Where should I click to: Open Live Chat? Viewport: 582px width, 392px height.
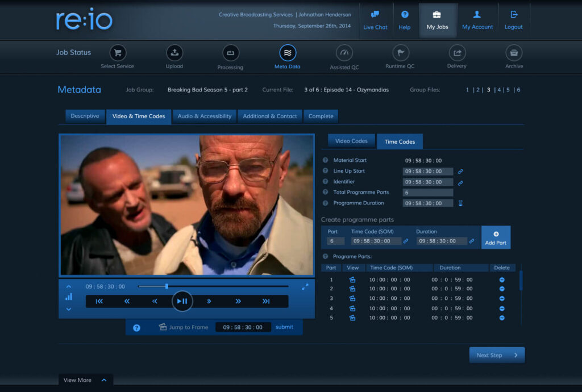coord(375,20)
